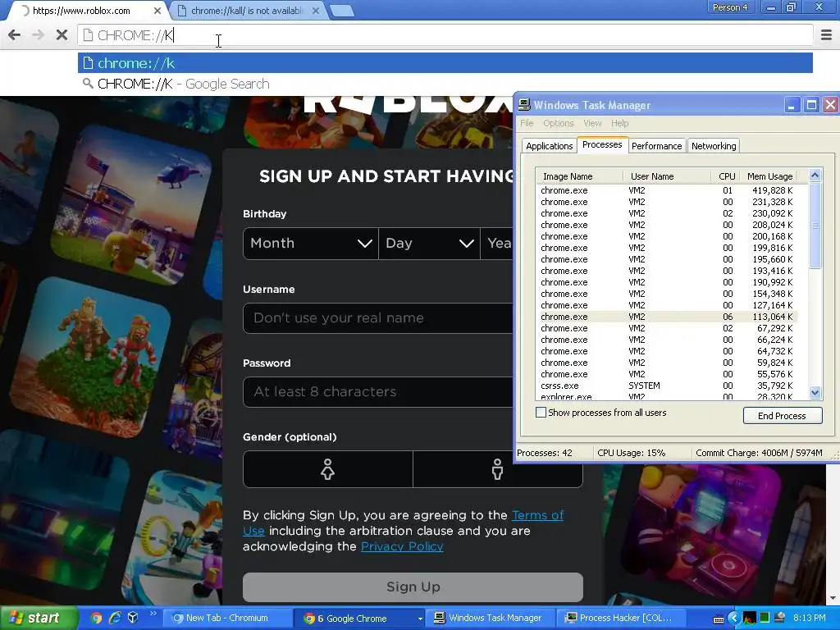
Task: Select chrome.exe using 67,292 K
Action: pos(667,328)
